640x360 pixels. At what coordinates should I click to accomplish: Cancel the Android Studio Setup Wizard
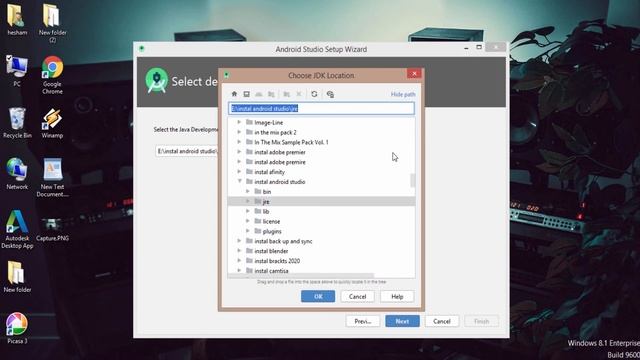(442, 321)
